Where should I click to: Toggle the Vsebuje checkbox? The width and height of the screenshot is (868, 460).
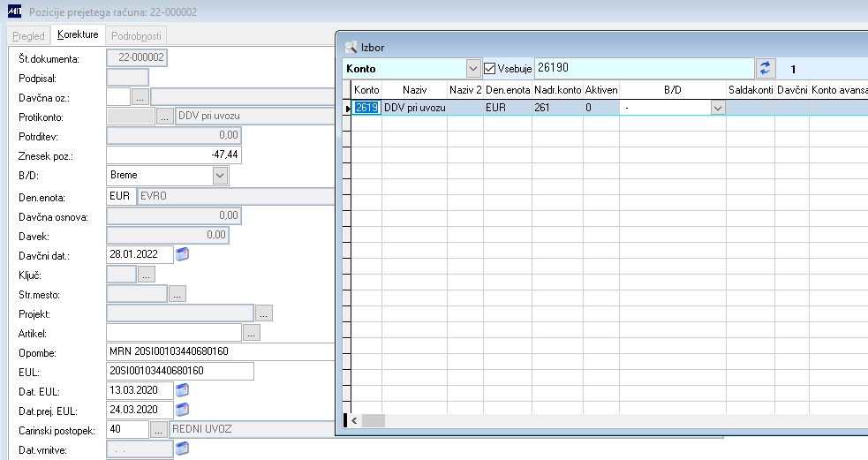pos(489,69)
